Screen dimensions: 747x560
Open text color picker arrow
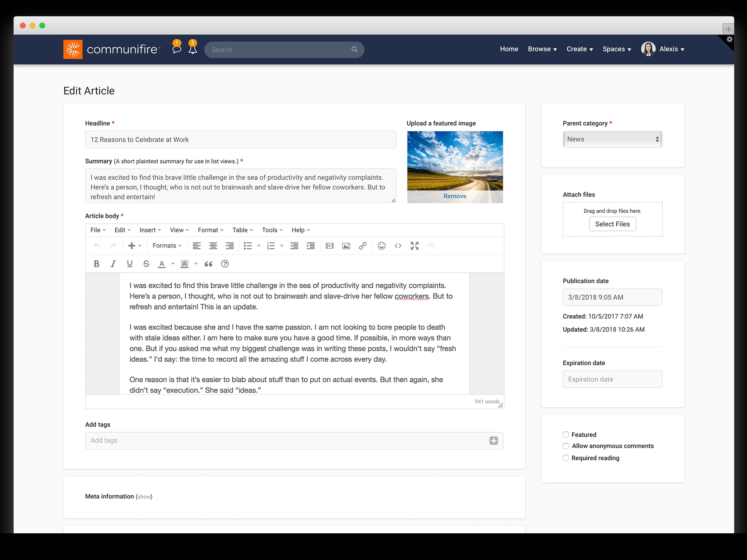coord(173,264)
